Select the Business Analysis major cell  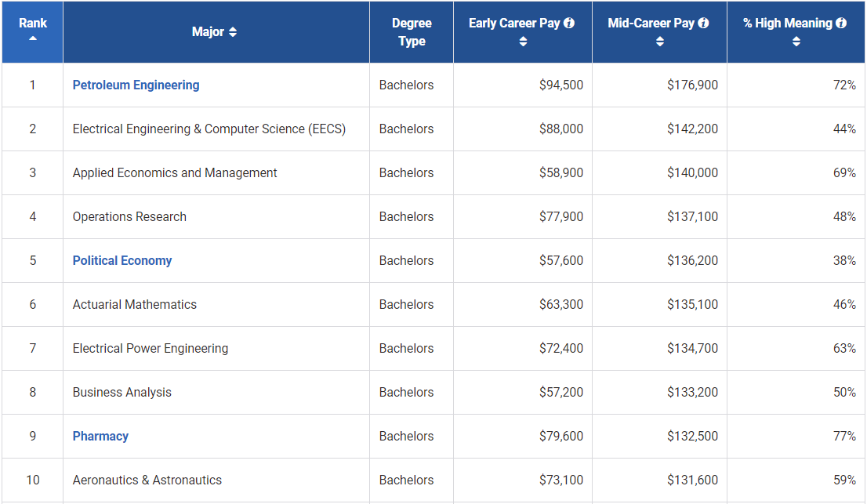(x=122, y=393)
